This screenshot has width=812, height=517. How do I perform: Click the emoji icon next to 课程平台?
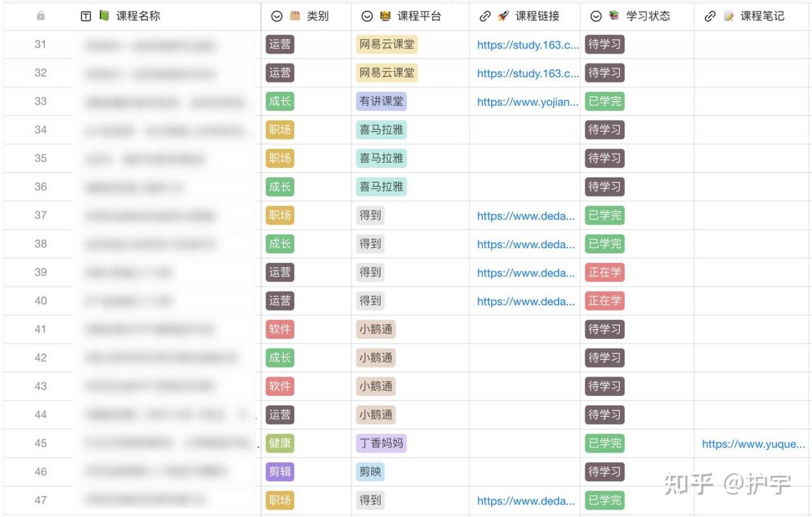tap(385, 16)
